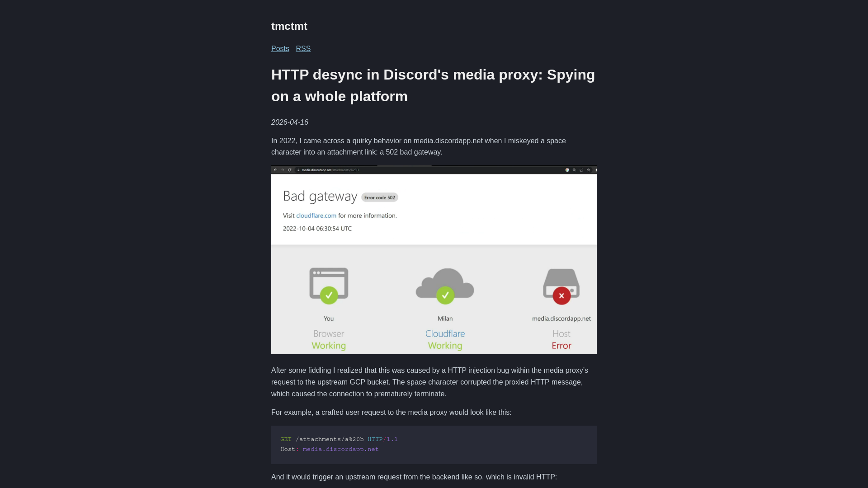The height and width of the screenshot is (488, 868).
Task: Click the forward arrow in the browser screenshot
Action: [x=283, y=170]
